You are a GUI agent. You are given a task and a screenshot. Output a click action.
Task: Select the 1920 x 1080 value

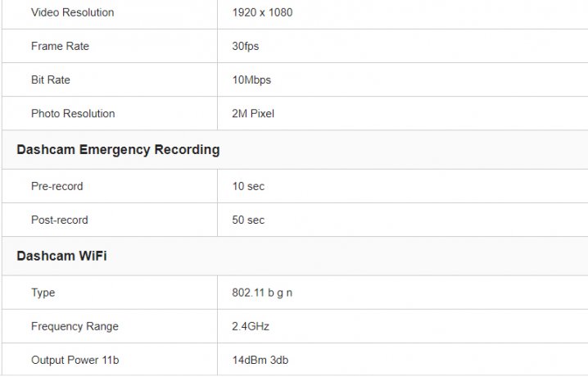262,12
